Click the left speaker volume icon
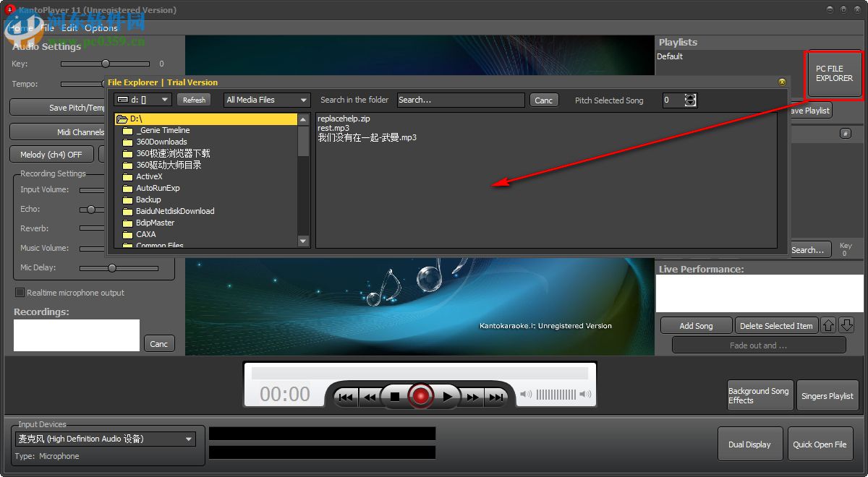The height and width of the screenshot is (477, 868). pos(525,395)
